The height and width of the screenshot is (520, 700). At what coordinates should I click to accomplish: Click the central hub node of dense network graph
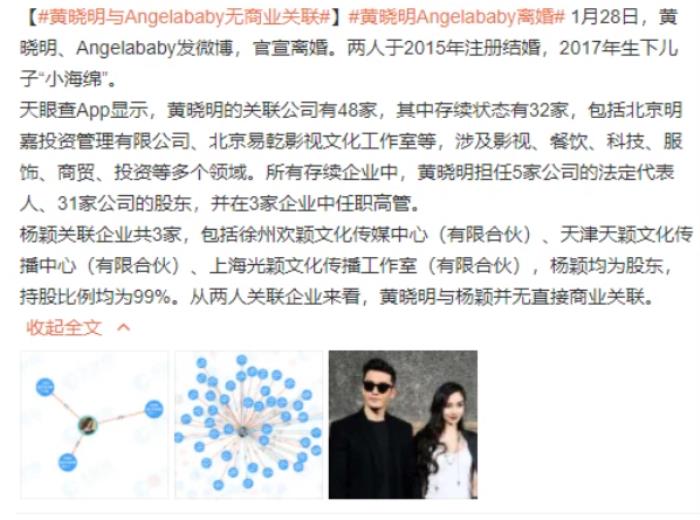243,432
